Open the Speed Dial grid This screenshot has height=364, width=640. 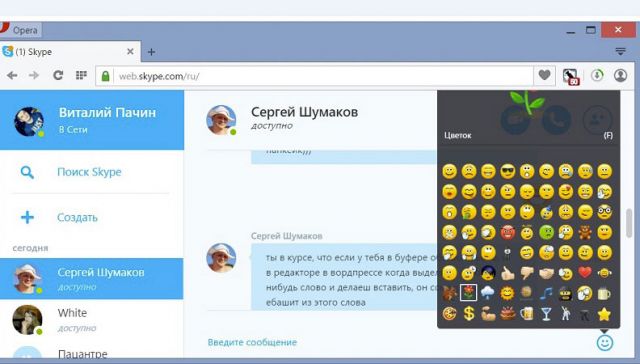[81, 75]
